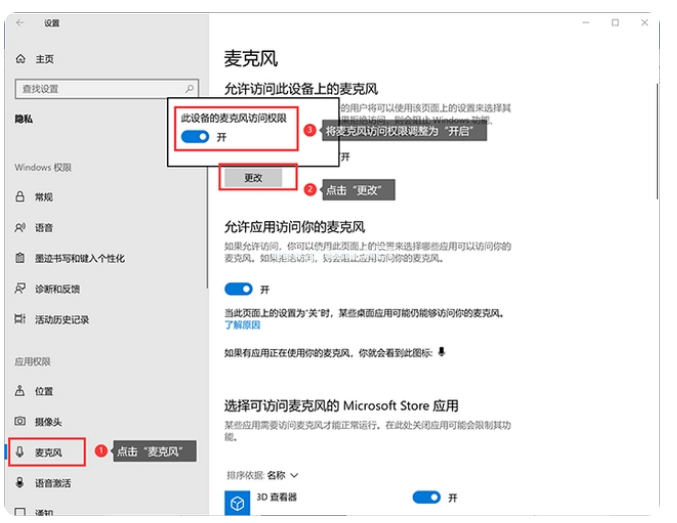Toggle 此设备的麦克风访问权限 switch in the popup
677x523 pixels.
point(196,136)
